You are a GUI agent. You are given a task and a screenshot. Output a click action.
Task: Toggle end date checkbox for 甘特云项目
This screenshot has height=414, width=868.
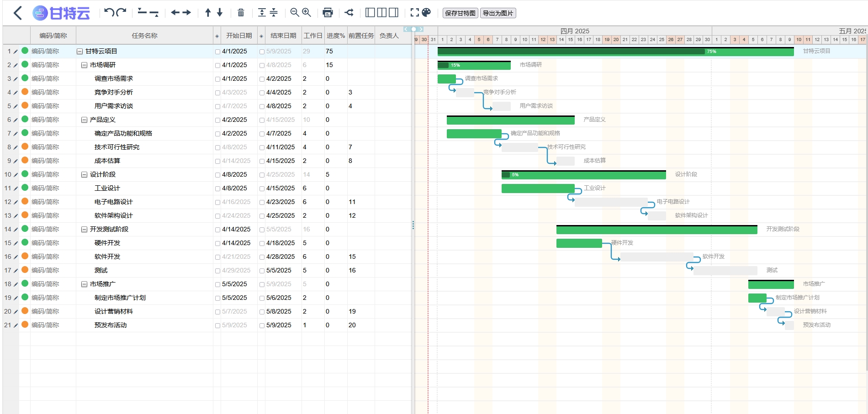[x=262, y=52]
